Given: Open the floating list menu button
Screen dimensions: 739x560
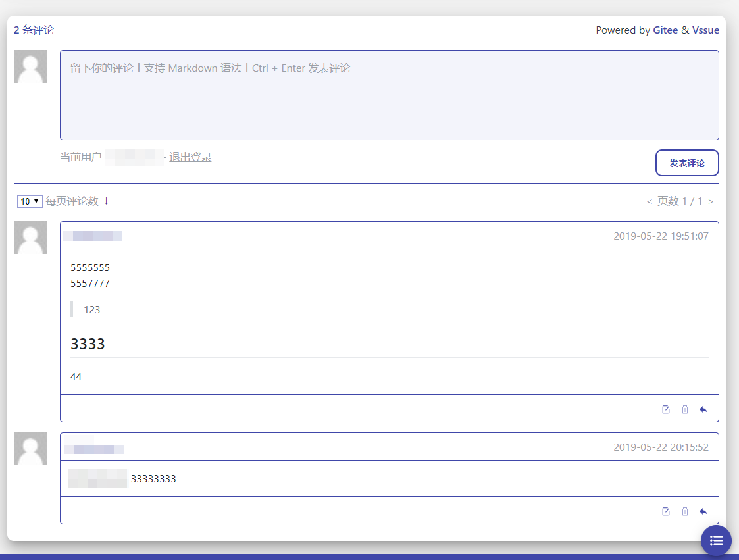Looking at the screenshot, I should point(716,540).
